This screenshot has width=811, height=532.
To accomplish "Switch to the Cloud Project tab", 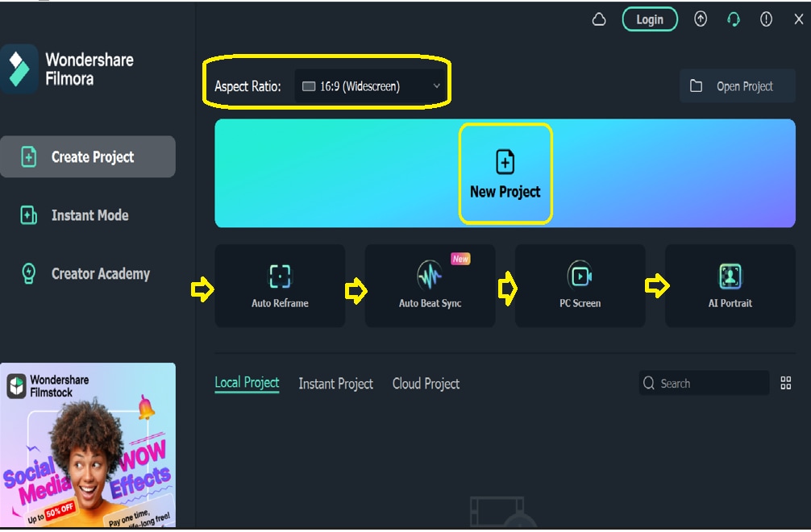I will pyautogui.click(x=426, y=384).
